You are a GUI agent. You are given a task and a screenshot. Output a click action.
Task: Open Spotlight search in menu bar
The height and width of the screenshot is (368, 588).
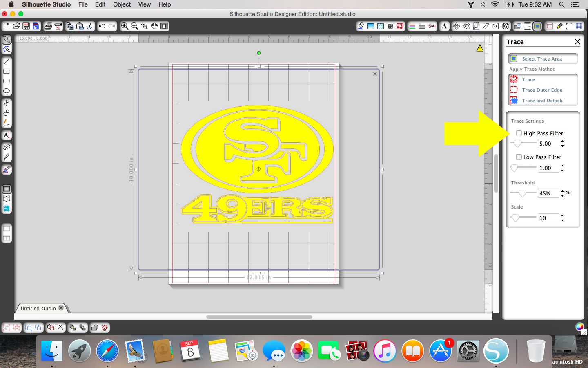562,4
